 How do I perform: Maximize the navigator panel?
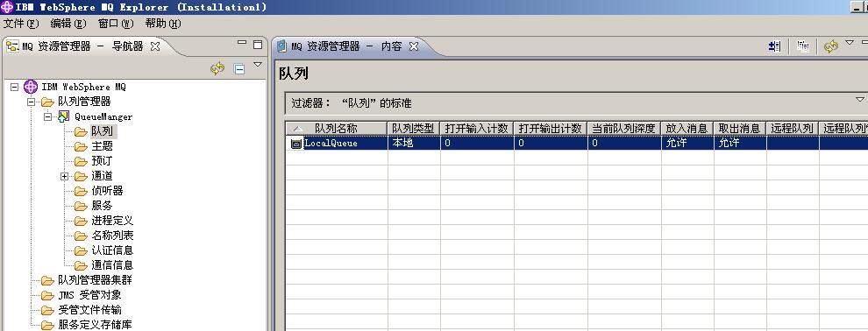[258, 45]
